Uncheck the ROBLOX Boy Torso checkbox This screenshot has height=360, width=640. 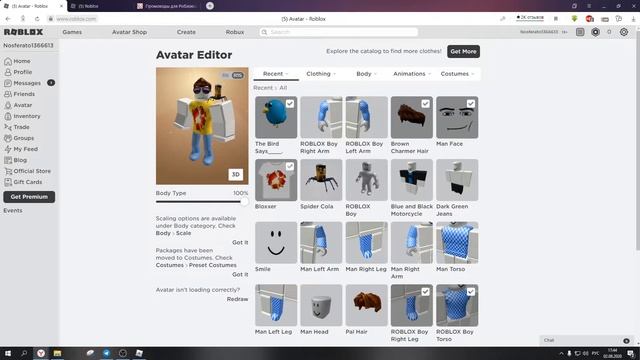click(x=471, y=292)
